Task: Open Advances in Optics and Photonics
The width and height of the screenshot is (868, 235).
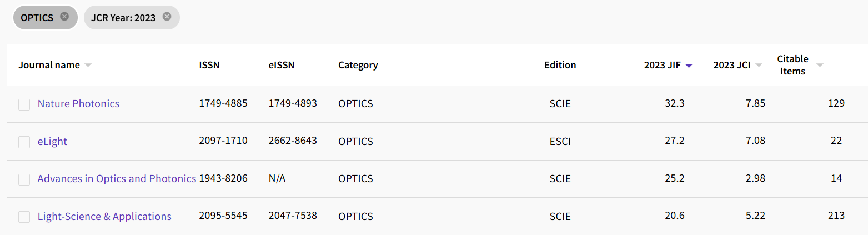Action: pyautogui.click(x=117, y=179)
